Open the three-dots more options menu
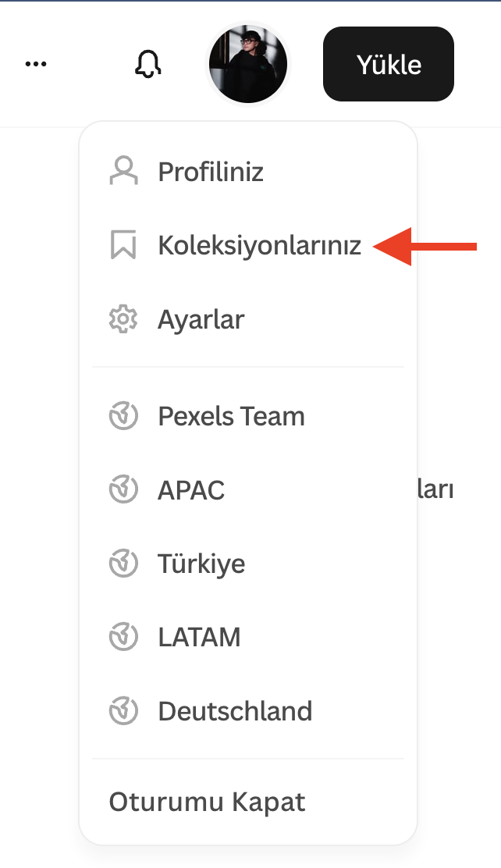 tap(36, 64)
